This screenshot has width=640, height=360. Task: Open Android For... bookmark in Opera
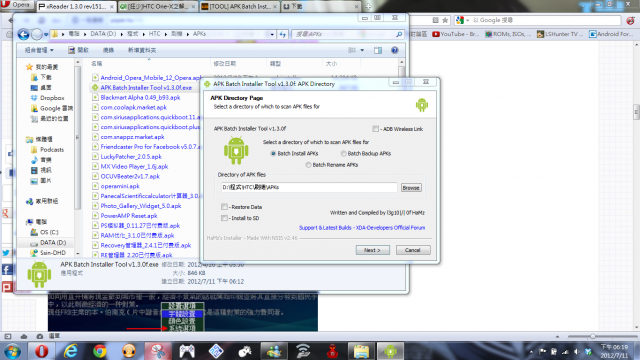(611, 34)
